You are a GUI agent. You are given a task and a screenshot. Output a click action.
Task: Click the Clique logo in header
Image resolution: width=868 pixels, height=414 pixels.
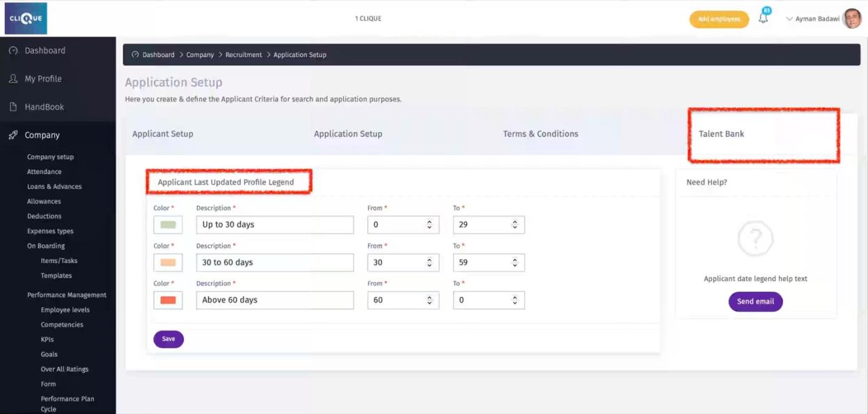click(x=26, y=18)
